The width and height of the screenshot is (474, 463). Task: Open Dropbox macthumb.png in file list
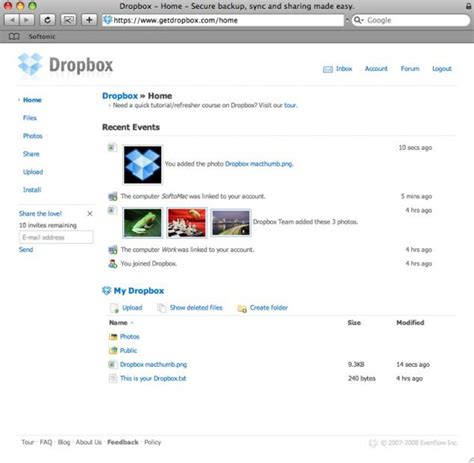pos(153,365)
